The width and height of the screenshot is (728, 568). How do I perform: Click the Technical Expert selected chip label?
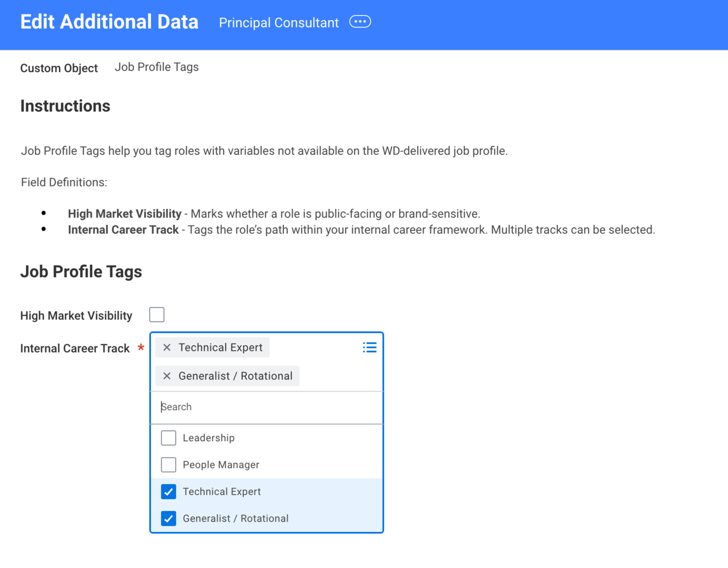coord(220,348)
